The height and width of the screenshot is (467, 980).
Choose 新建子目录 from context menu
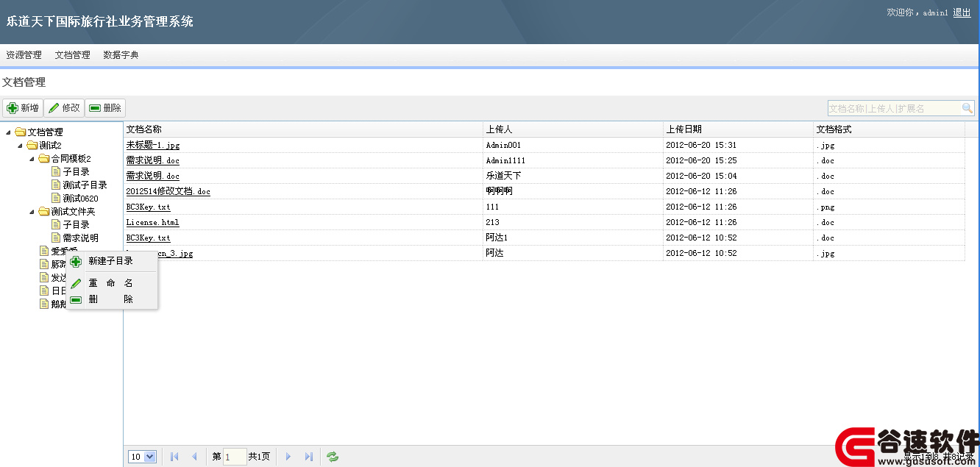(x=111, y=261)
